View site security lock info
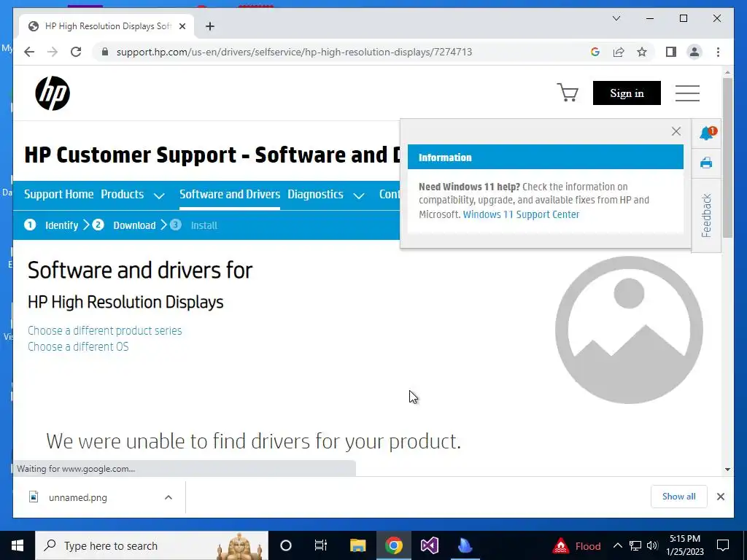Screen dimensions: 747x560 [105, 52]
